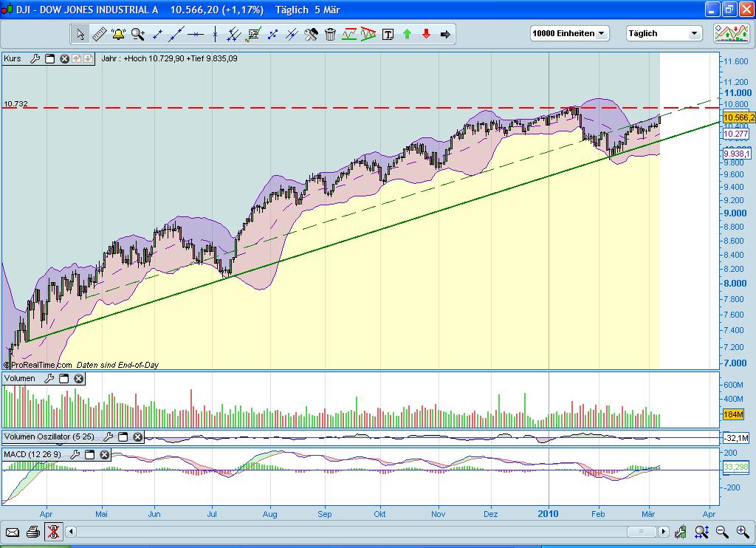756x548 pixels.
Task: Click the 9.938,1 lower band label
Action: tap(737, 154)
